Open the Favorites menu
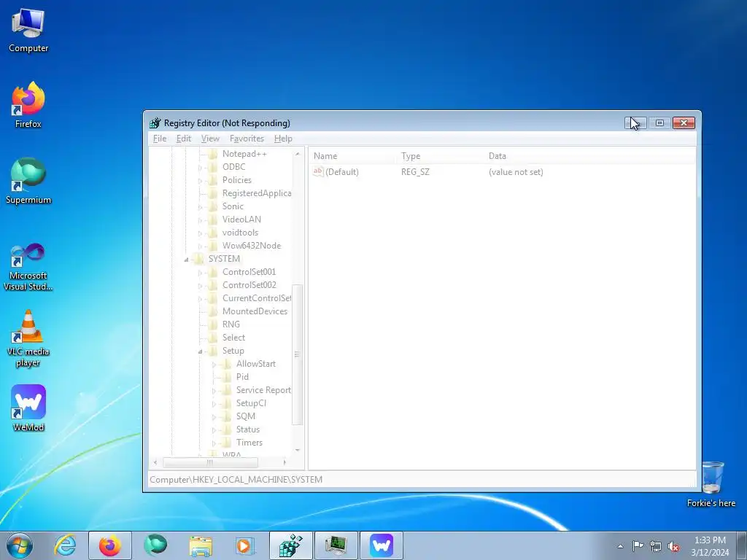 (247, 139)
